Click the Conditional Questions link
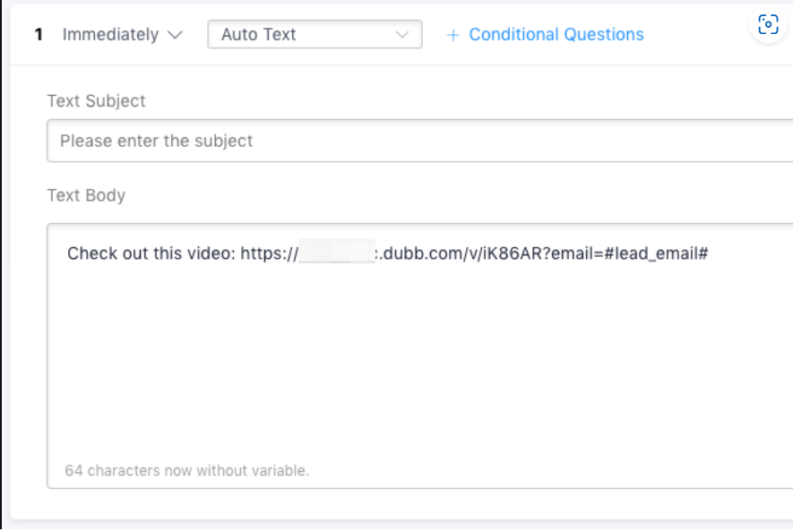Viewport: 793px width, 532px height. pos(556,34)
